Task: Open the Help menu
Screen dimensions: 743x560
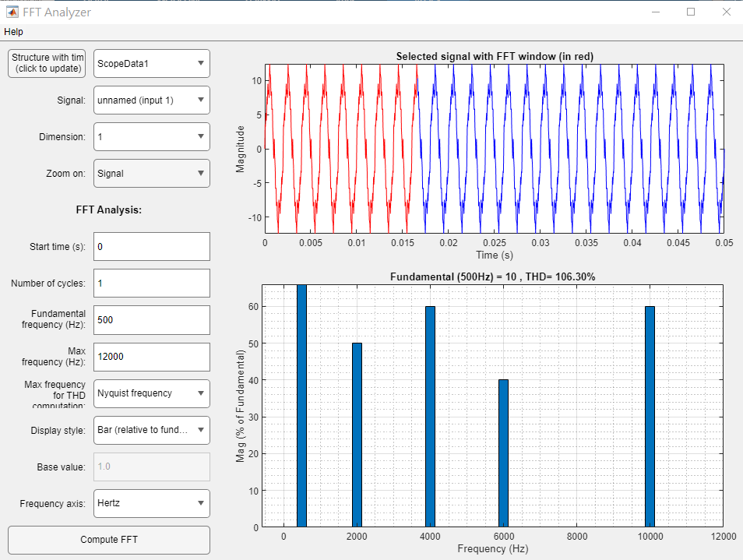Action: 13,32
